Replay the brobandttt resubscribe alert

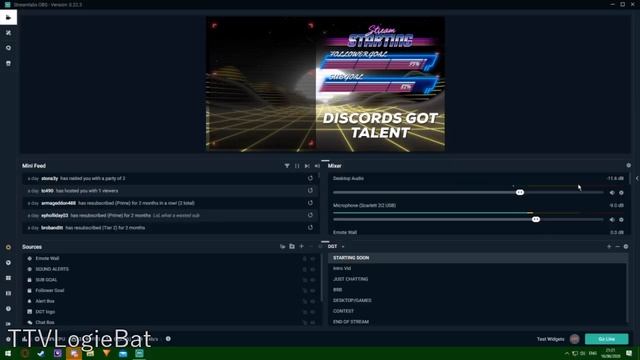point(310,227)
